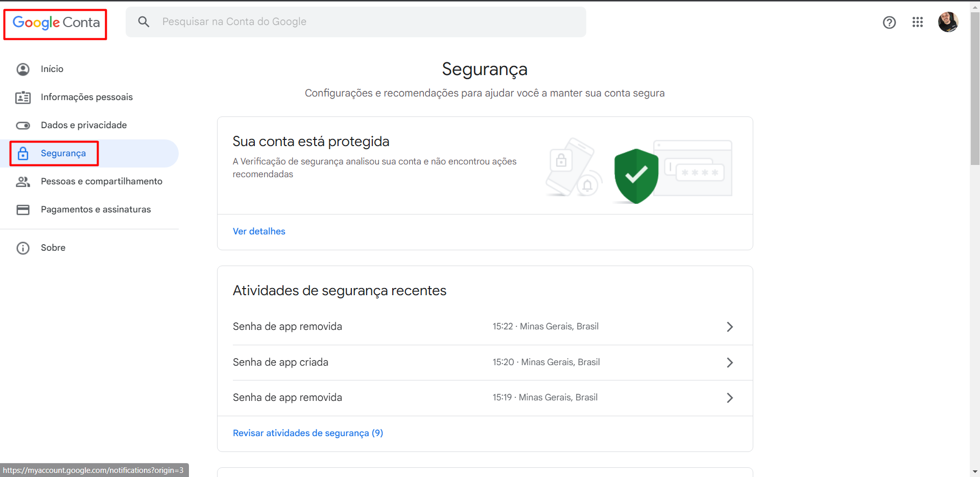Focus the Pesquisar na Conta do Google field
Image resolution: width=980 pixels, height=477 pixels.
click(x=356, y=21)
